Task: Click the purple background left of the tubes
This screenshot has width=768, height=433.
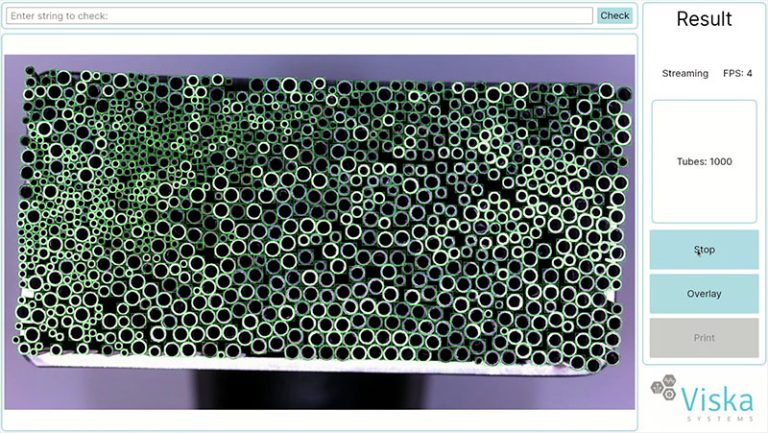Action: [12, 200]
